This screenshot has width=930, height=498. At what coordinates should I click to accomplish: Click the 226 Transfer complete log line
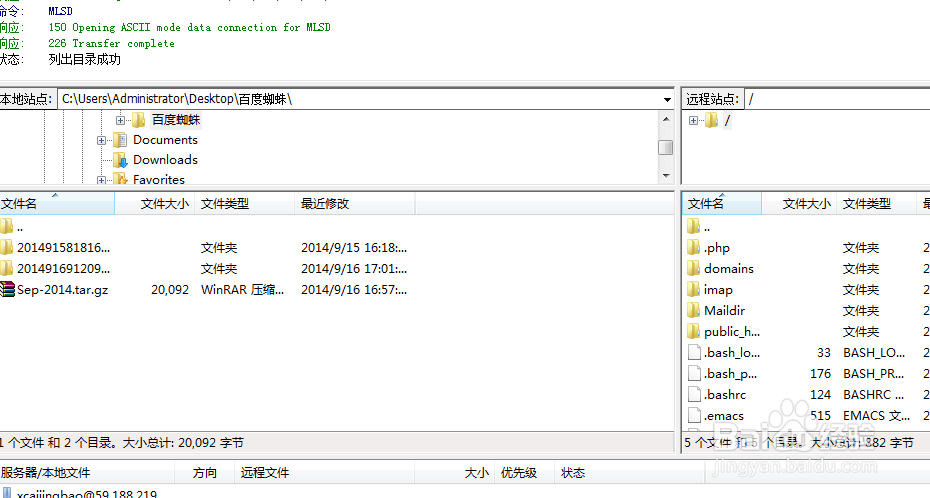(x=112, y=43)
